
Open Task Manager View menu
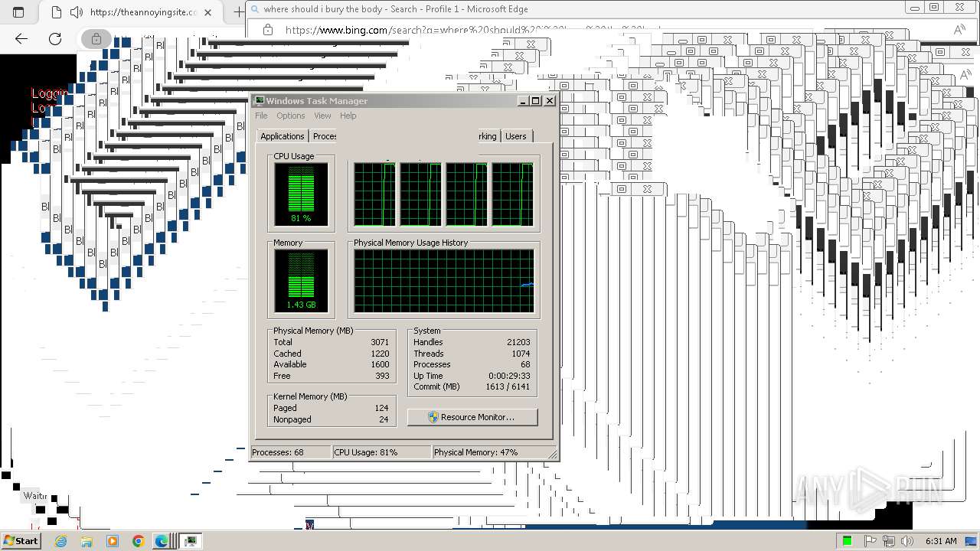(x=322, y=116)
